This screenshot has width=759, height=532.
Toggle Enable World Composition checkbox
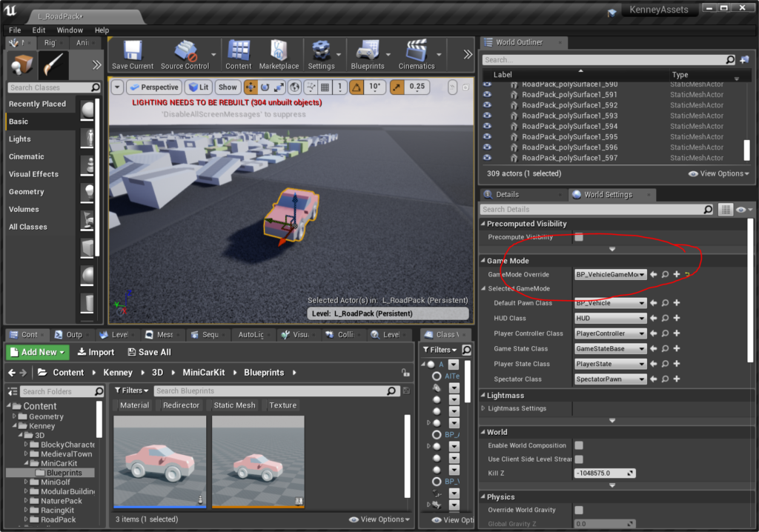coord(579,445)
